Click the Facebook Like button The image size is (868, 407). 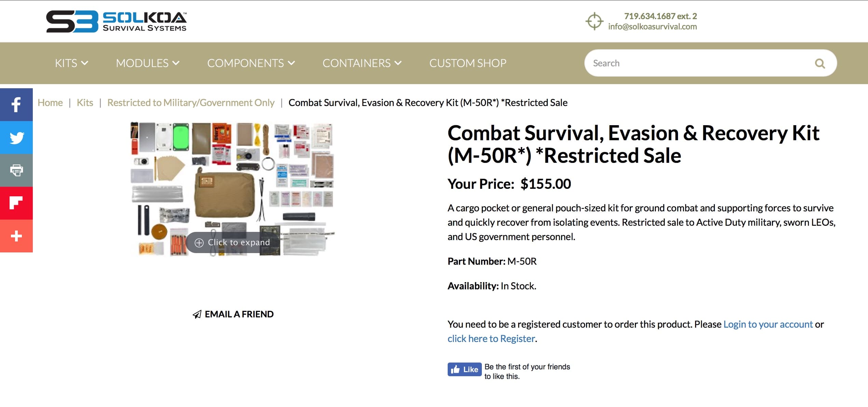[x=465, y=369]
